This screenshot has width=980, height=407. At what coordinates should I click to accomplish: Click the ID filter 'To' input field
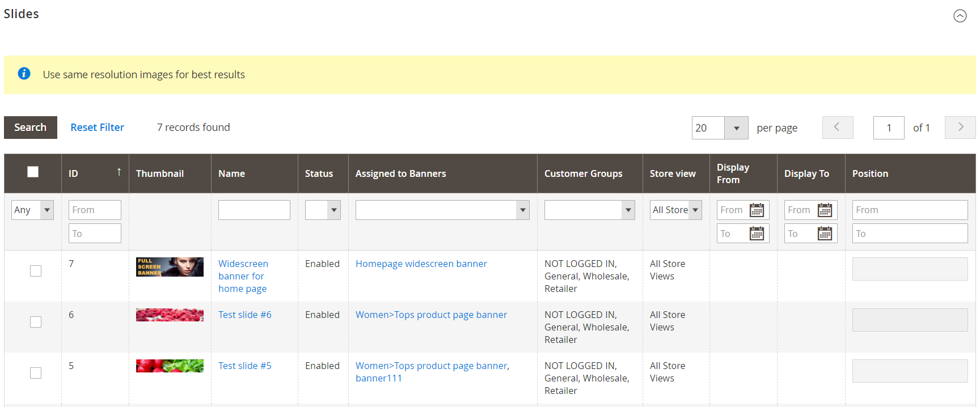[95, 234]
